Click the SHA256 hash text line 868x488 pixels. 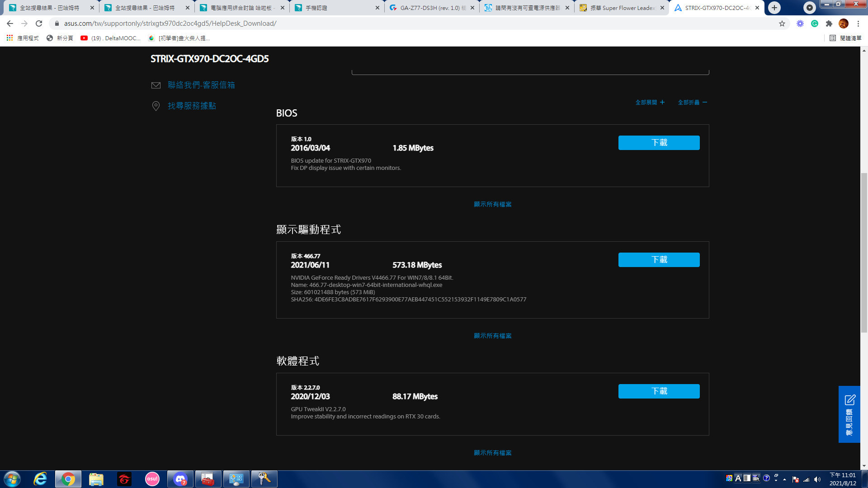[x=408, y=299]
